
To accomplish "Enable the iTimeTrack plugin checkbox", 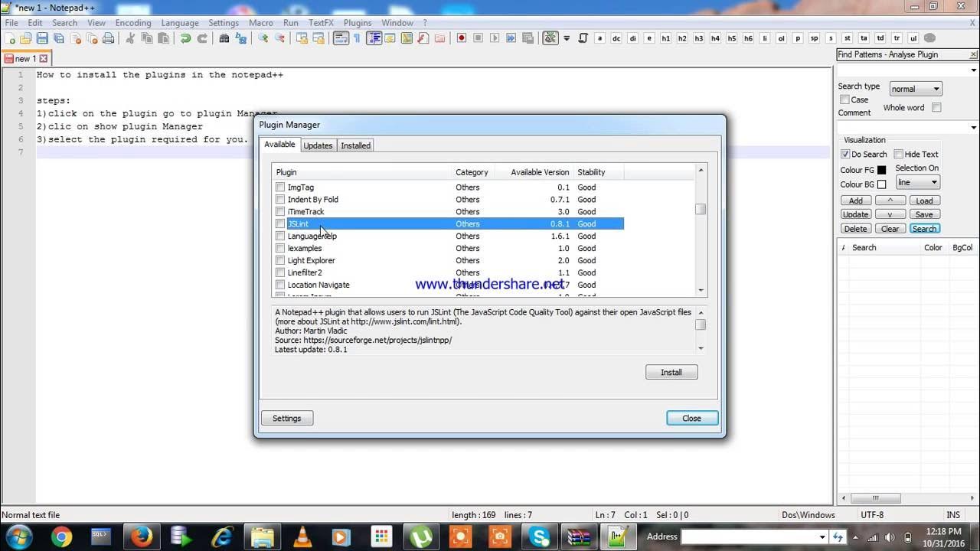I will tap(280, 212).
